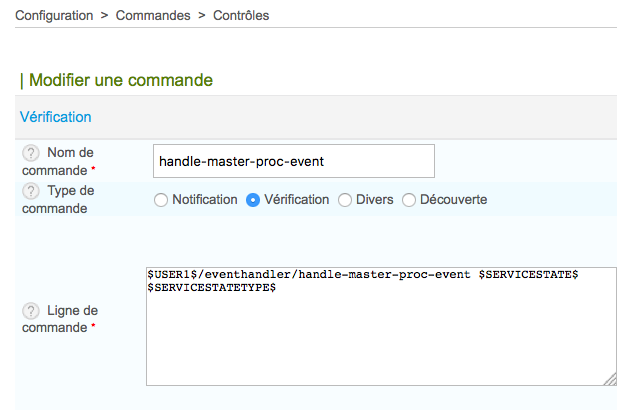Navigate to Contrôles in the breadcrumb
The image size is (617, 410).
point(241,16)
